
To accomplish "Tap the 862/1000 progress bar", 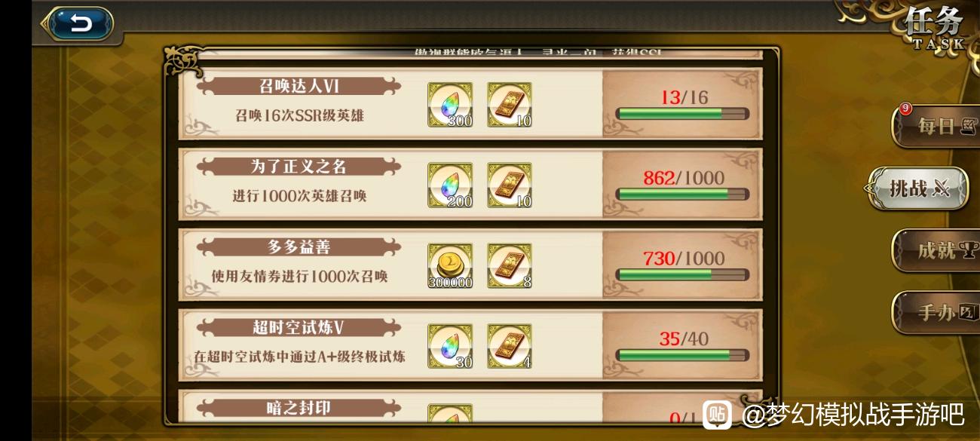I will tap(683, 194).
